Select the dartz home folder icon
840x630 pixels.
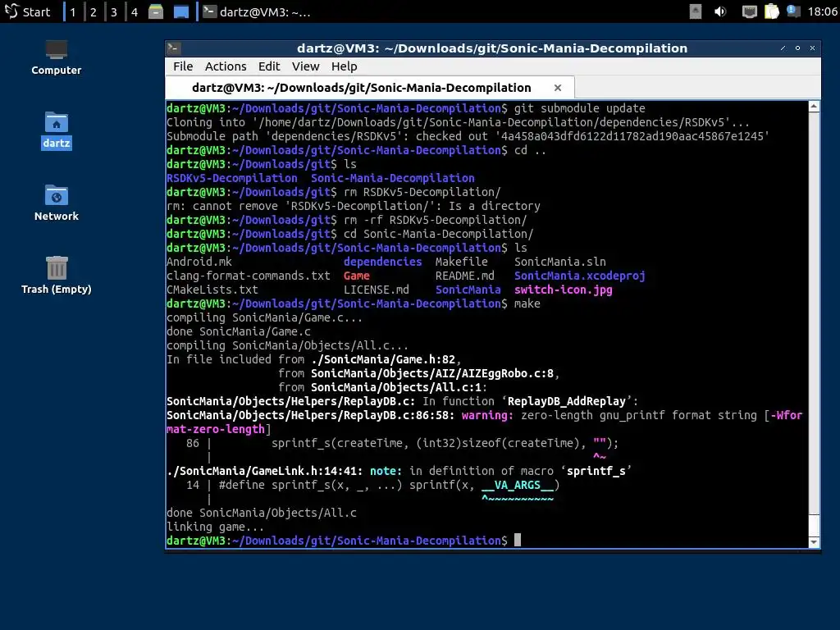pyautogui.click(x=57, y=130)
